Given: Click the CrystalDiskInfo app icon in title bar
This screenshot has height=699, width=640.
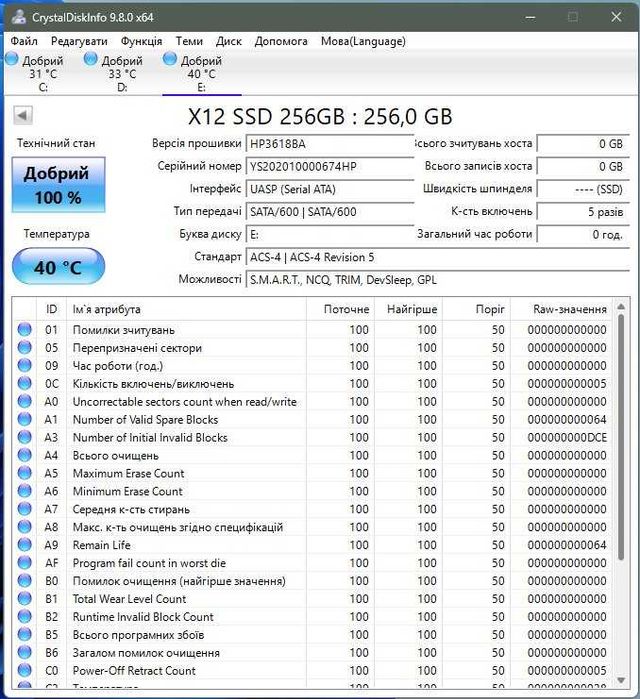Looking at the screenshot, I should pos(19,17).
